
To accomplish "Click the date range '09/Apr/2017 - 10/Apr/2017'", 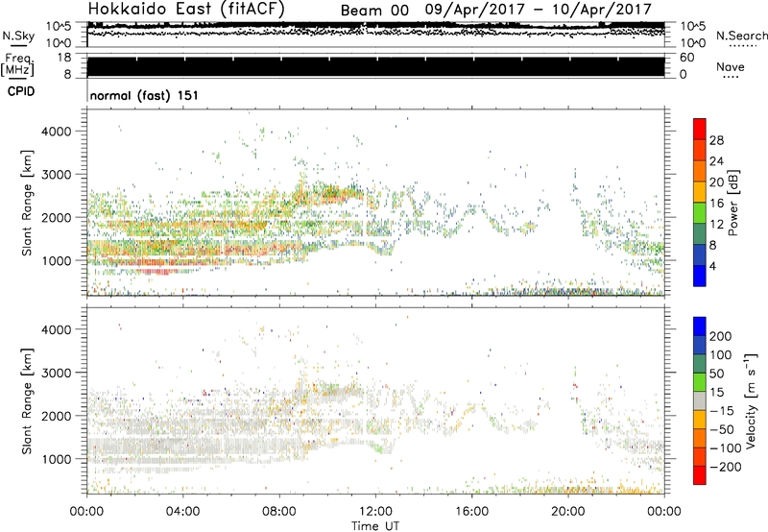I will click(539, 10).
